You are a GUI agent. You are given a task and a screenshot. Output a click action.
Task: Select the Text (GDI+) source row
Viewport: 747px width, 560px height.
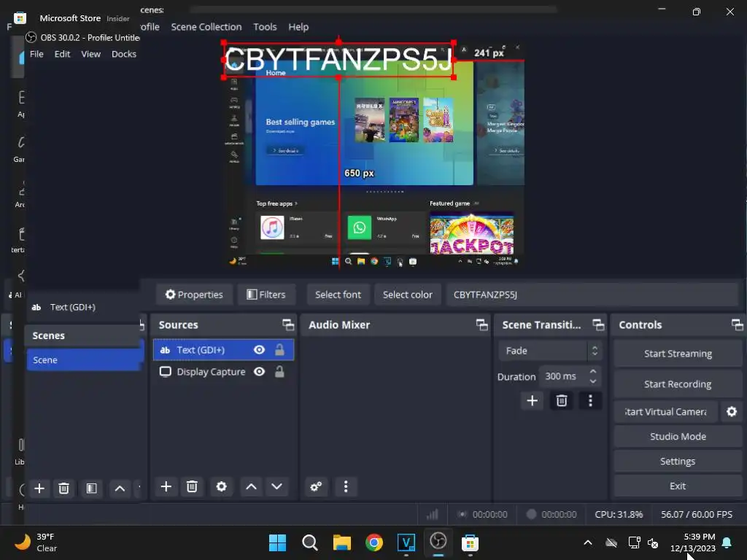(x=223, y=350)
